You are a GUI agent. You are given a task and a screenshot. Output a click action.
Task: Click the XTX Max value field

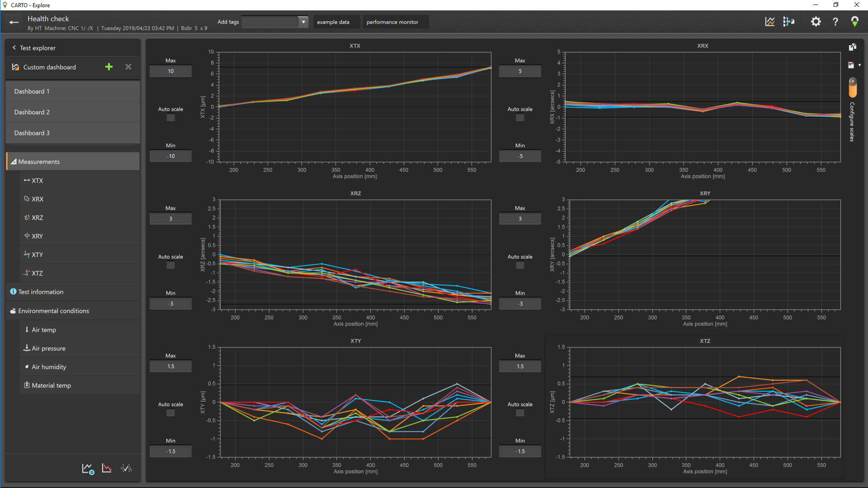point(170,71)
